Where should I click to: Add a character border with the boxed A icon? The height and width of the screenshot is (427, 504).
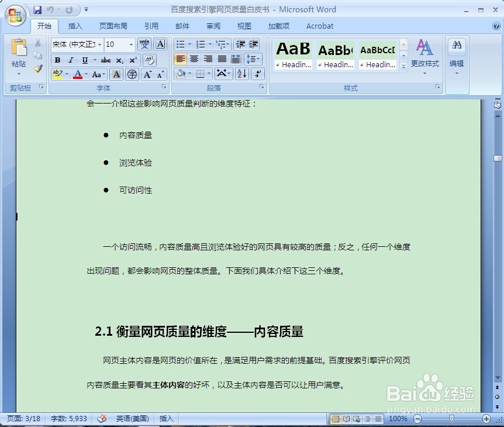click(x=160, y=44)
